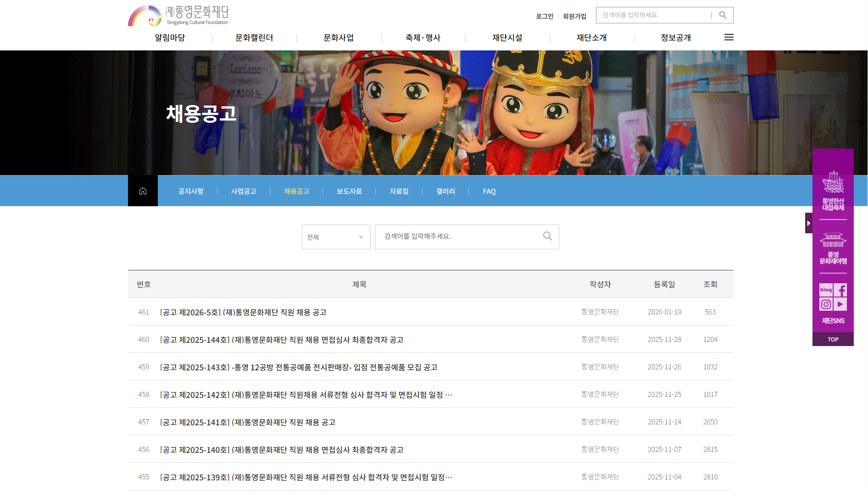Open the 알림마당 main menu

click(170, 38)
